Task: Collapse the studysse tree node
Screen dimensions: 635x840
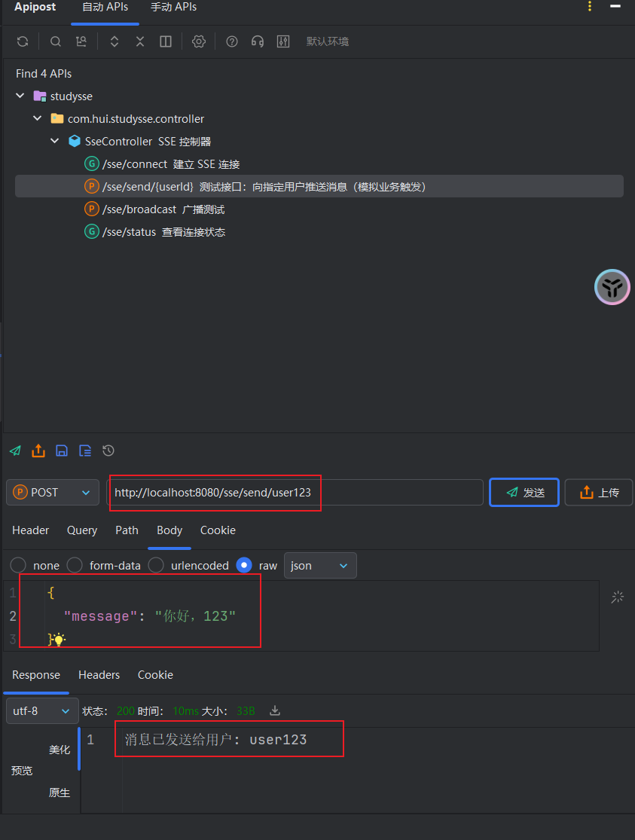Action: pos(20,96)
